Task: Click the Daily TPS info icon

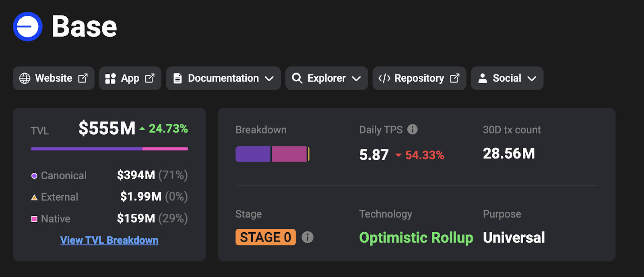Action: point(413,129)
